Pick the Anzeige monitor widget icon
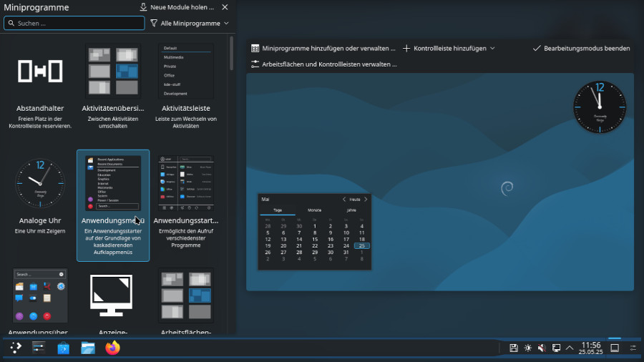This screenshot has height=362, width=644. pyautogui.click(x=112, y=295)
